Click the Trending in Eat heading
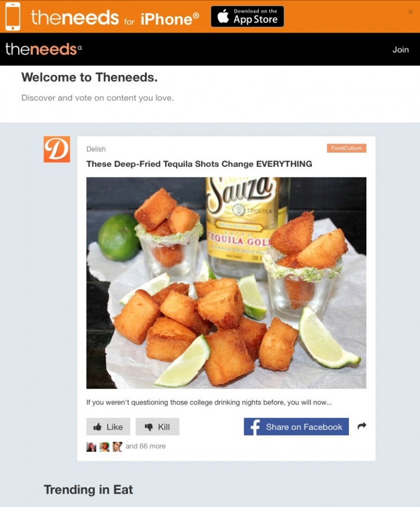This screenshot has height=507, width=420. pos(89,490)
